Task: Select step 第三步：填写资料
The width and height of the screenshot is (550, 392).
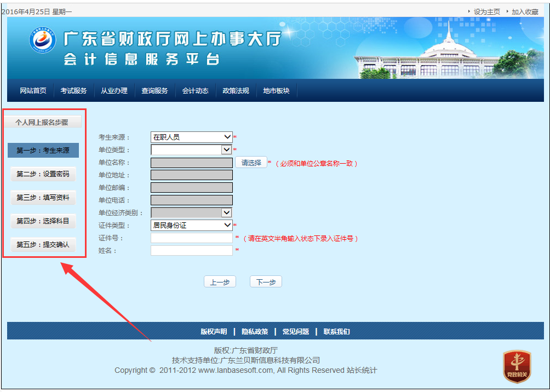Action: [x=43, y=198]
